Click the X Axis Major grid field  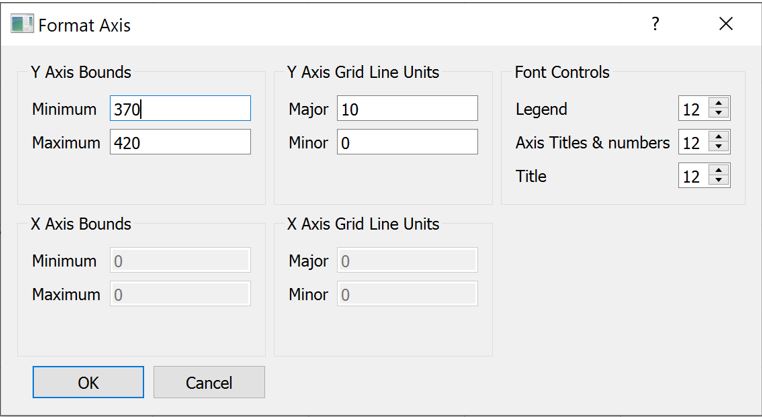click(x=407, y=261)
